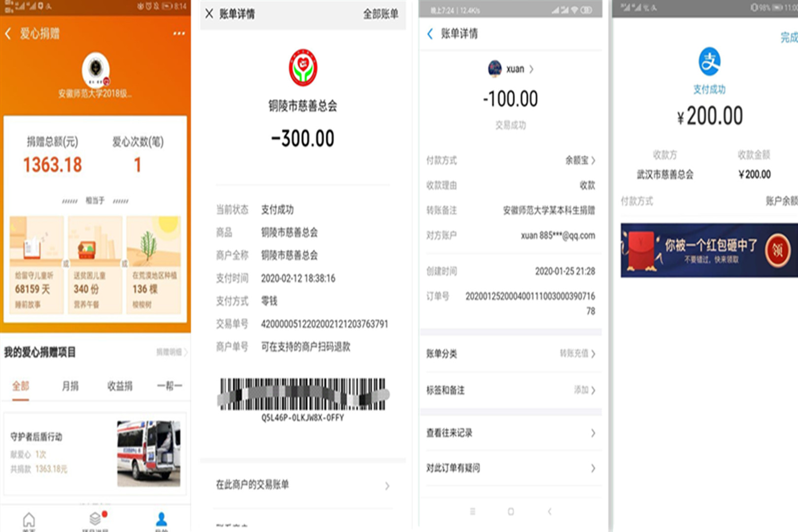Open 标签和备注 添加 row
This screenshot has height=532, width=798.
pyautogui.click(x=510, y=390)
